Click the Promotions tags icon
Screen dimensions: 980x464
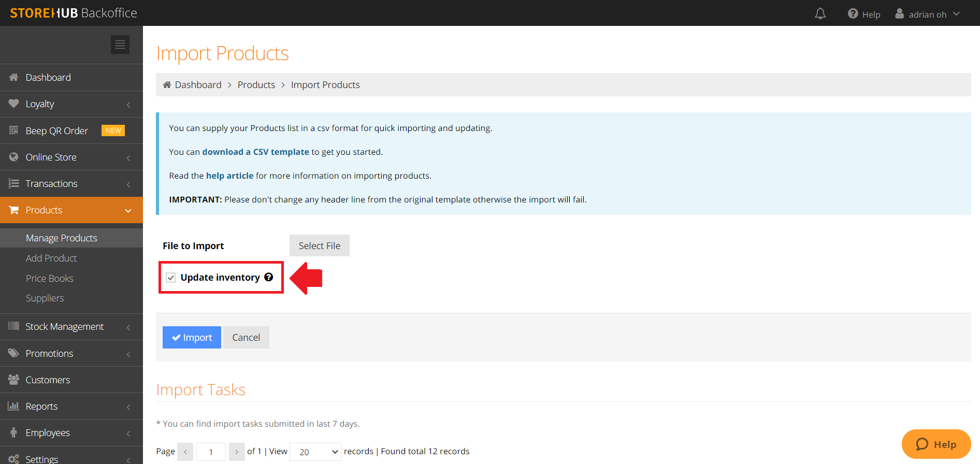pyautogui.click(x=14, y=353)
